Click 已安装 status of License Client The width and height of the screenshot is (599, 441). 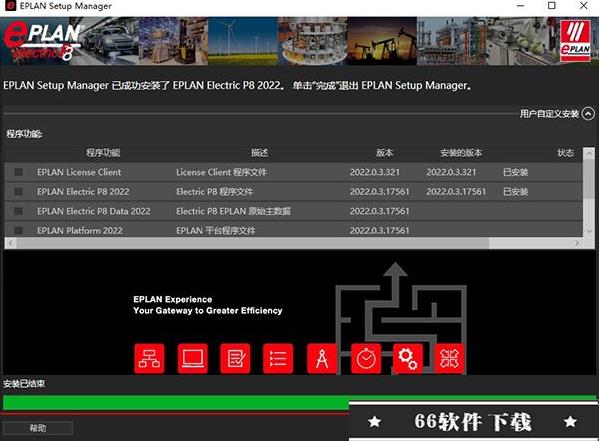515,172
